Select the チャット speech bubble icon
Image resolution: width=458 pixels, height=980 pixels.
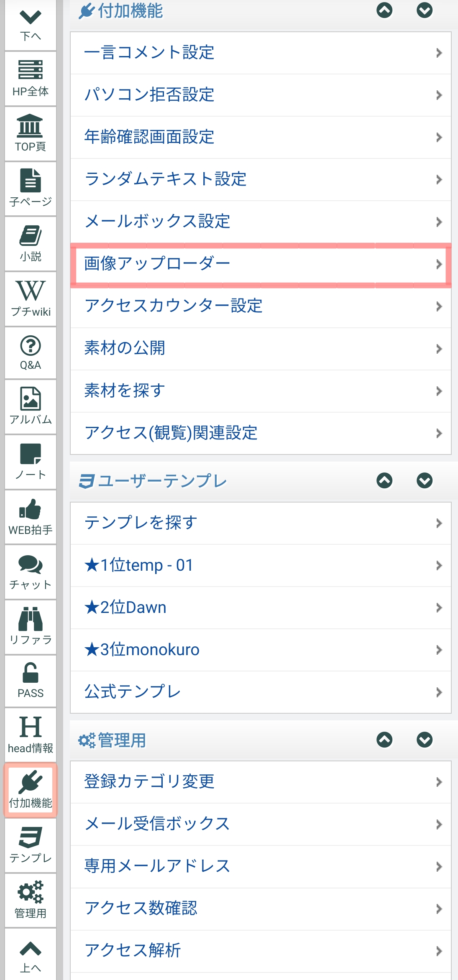coord(30,572)
